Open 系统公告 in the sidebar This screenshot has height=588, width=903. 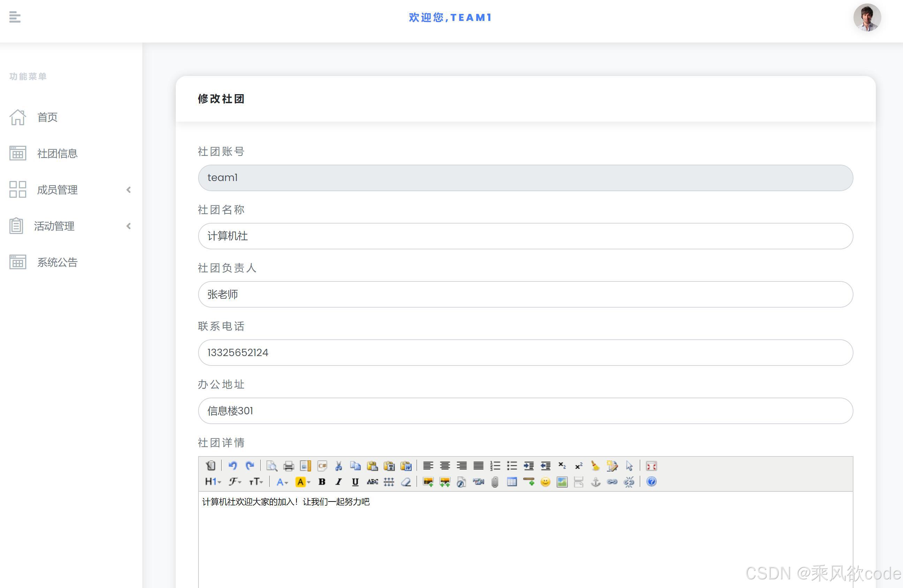tap(57, 262)
